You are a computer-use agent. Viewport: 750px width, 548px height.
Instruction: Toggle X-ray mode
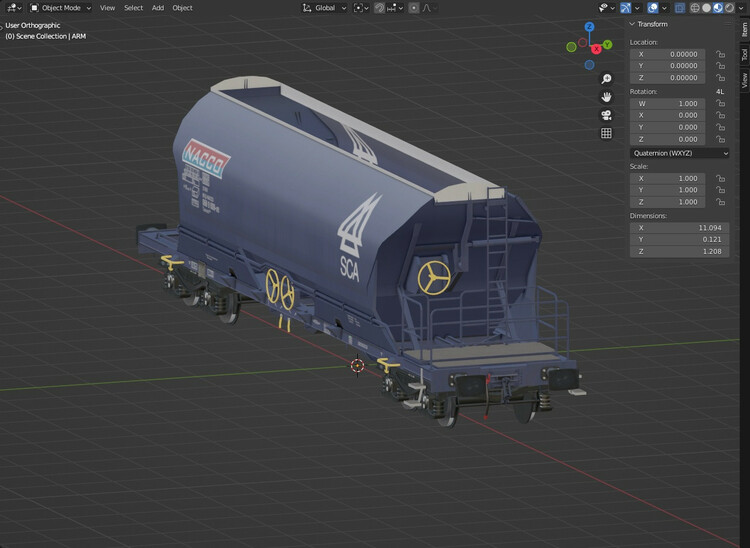coord(680,8)
